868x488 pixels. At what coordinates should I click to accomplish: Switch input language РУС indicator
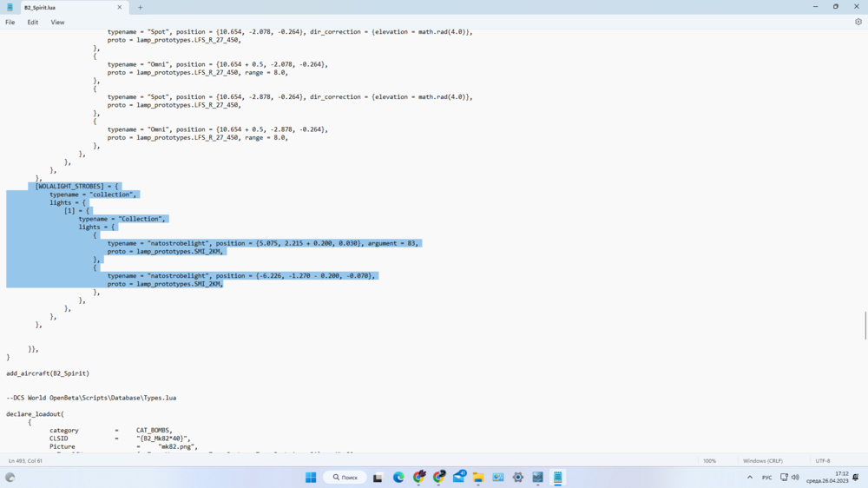pos(766,478)
